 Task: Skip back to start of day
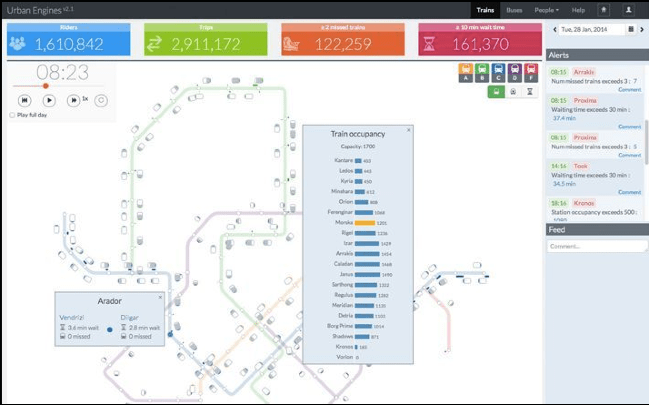point(24,100)
